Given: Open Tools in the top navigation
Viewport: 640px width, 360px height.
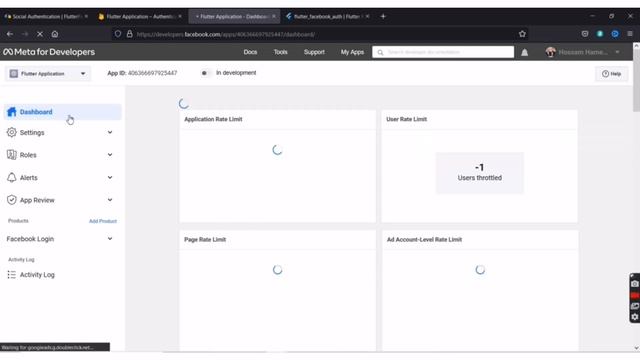Looking at the screenshot, I should click(x=280, y=52).
